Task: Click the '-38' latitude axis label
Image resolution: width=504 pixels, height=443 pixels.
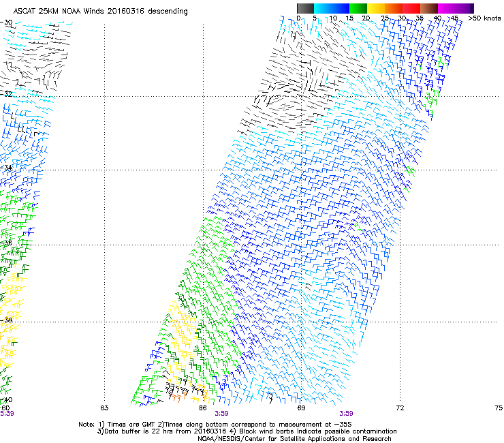Action: (6, 320)
